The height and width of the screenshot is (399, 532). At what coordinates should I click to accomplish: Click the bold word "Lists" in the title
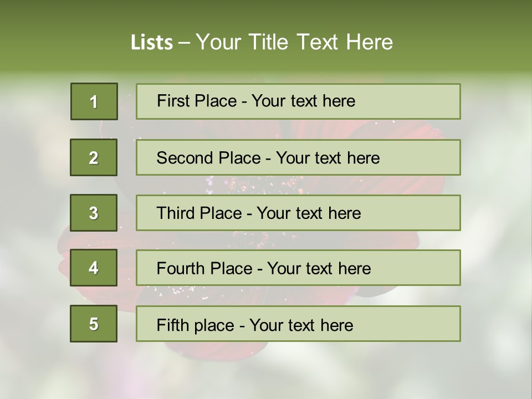click(x=151, y=43)
